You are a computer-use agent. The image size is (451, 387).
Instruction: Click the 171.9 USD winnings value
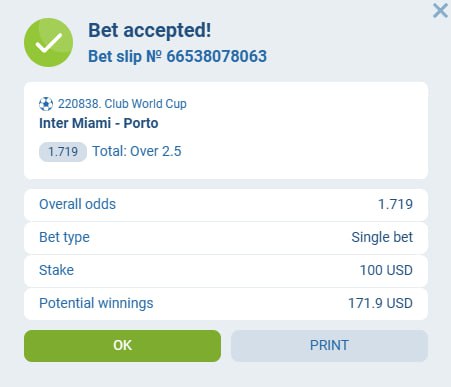(x=380, y=303)
